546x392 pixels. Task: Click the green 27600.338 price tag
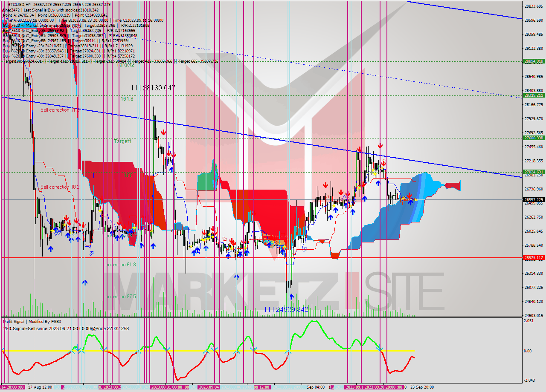pyautogui.click(x=534, y=138)
